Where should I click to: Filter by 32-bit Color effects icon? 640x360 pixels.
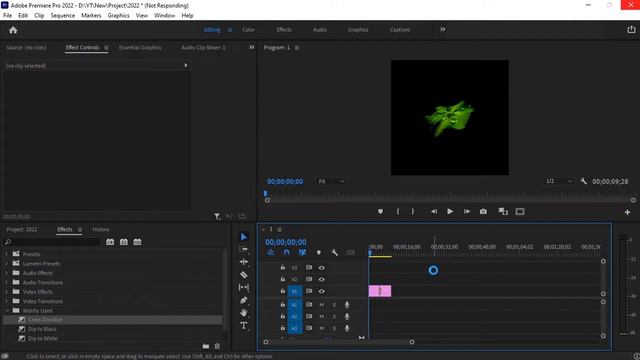tap(124, 242)
